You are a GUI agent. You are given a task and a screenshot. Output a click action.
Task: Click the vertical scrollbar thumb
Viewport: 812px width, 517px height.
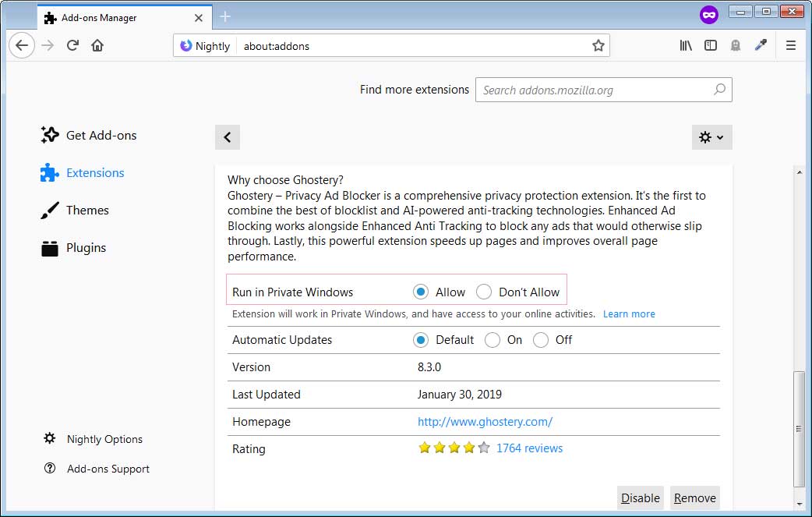click(x=799, y=428)
